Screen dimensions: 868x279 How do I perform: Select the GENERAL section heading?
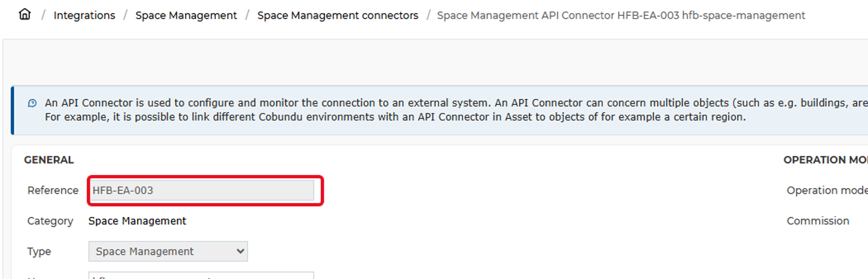point(49,160)
